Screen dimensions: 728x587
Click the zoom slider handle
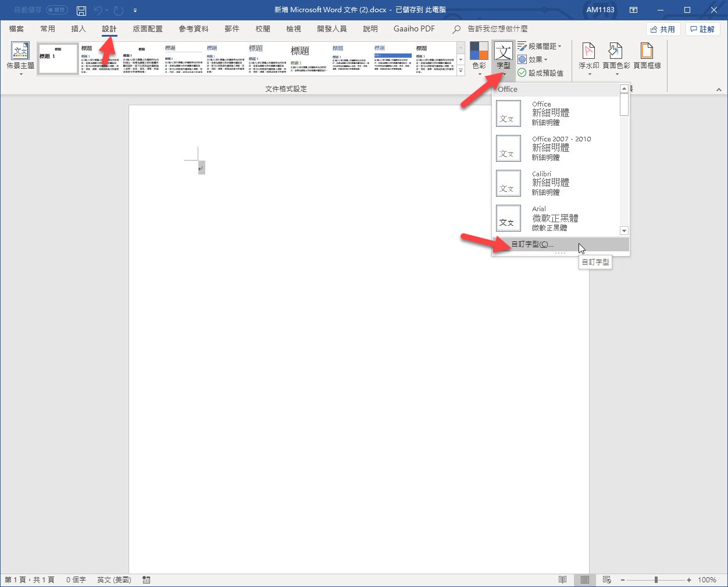coord(656,580)
